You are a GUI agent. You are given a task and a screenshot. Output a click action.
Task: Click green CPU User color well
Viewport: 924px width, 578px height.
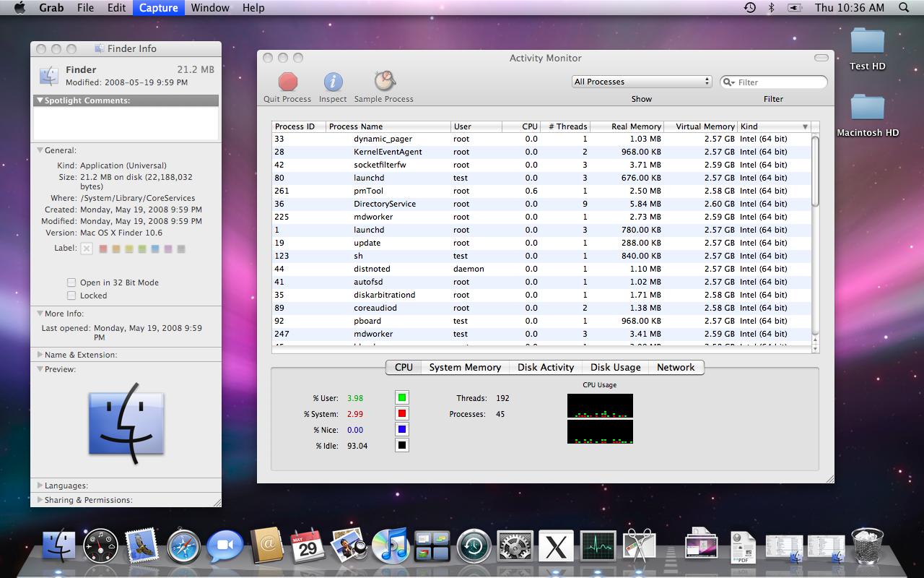coord(402,397)
